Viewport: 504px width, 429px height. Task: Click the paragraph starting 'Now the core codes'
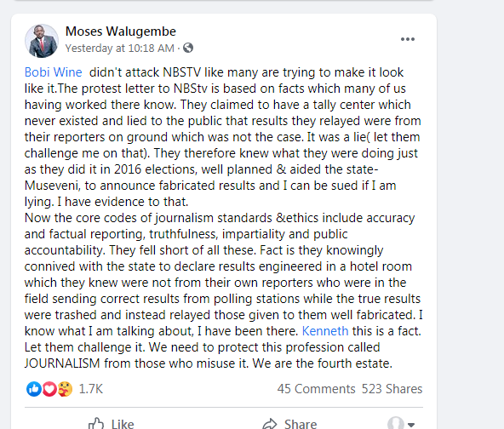point(224,290)
